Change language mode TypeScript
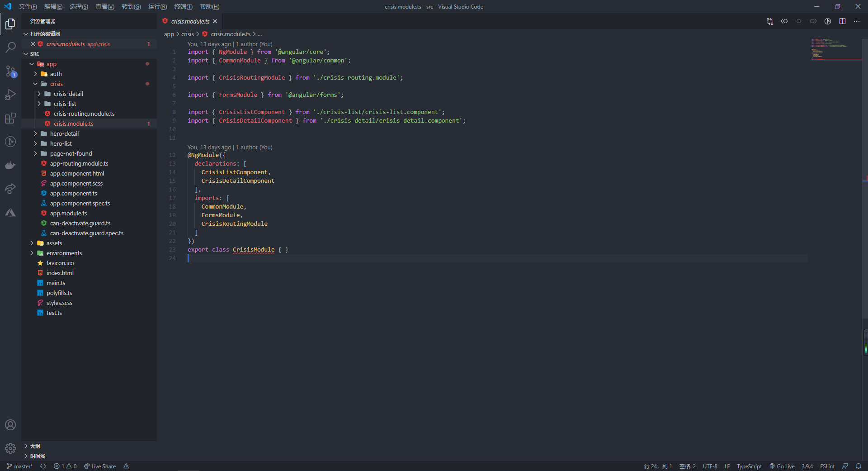 pos(749,466)
